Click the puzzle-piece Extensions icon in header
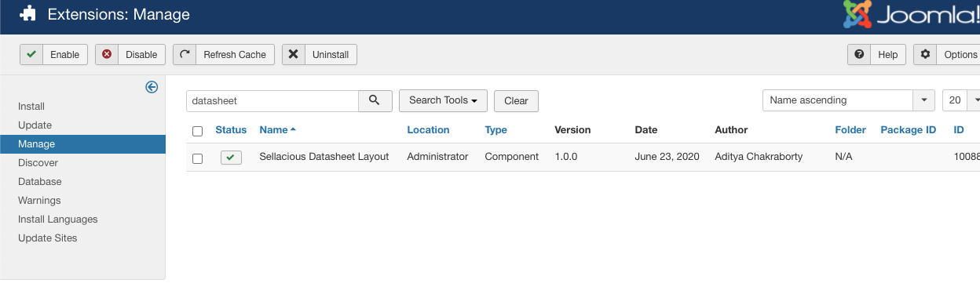980x283 pixels. coord(28,14)
